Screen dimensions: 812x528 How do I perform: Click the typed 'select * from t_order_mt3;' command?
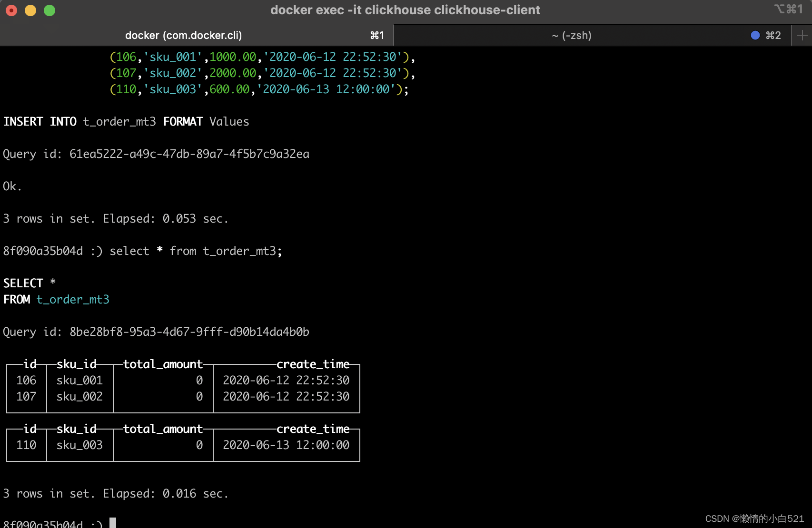[196, 251]
